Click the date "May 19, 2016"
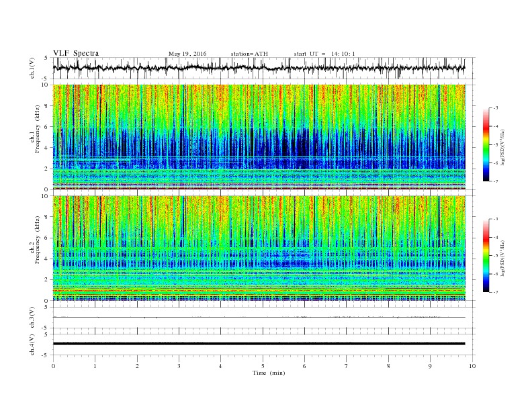The height and width of the screenshot is (411, 532). click(187, 54)
